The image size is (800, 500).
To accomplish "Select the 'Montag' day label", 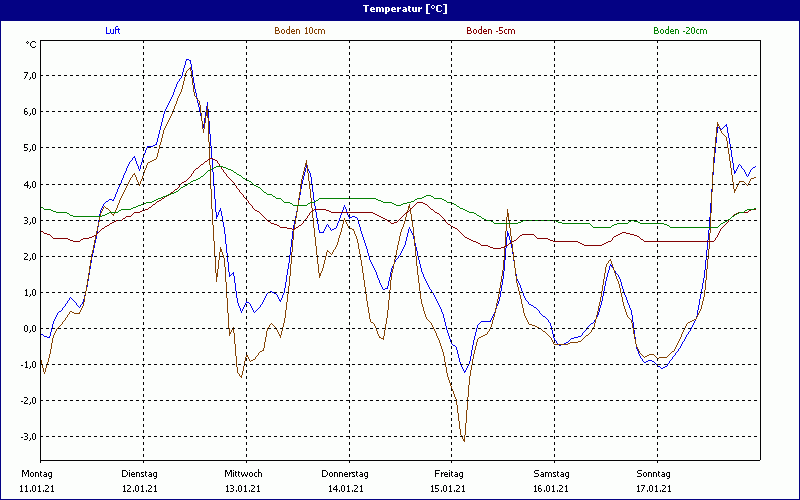I will (36, 473).
